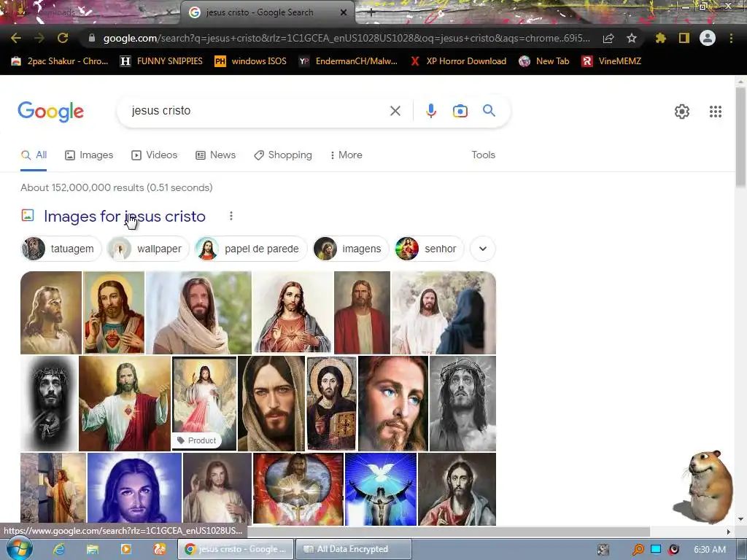This screenshot has width=747, height=560.
Task: Filter images by tatuagem chip
Action: (61, 249)
